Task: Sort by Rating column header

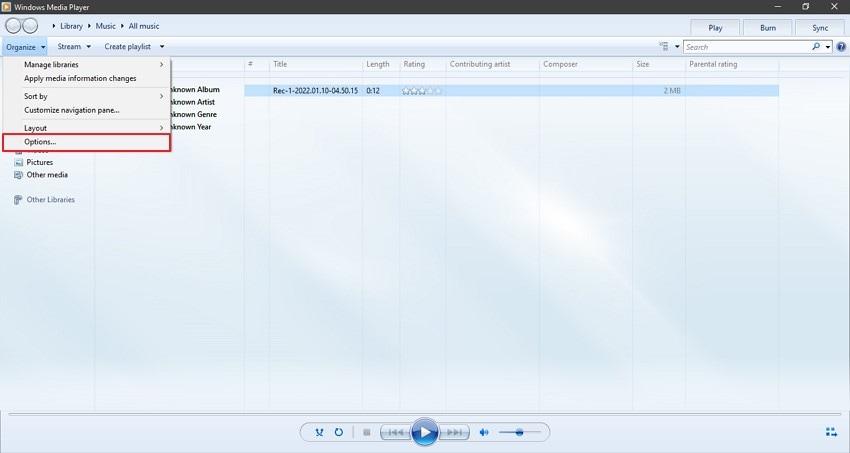Action: pos(423,64)
